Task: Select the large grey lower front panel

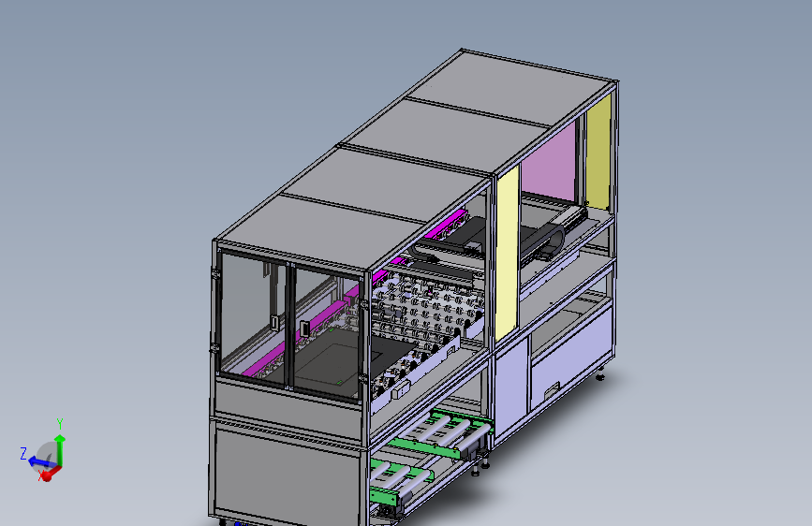Action: [287, 475]
